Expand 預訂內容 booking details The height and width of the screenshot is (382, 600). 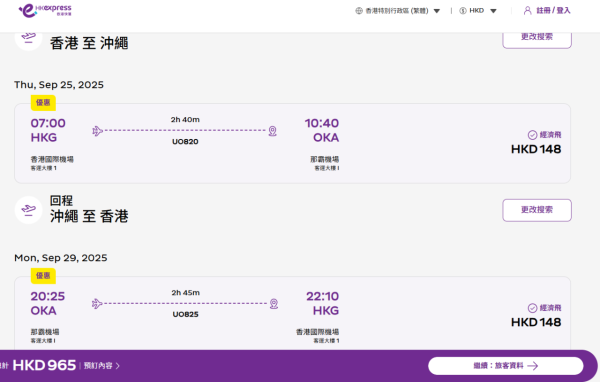point(102,366)
